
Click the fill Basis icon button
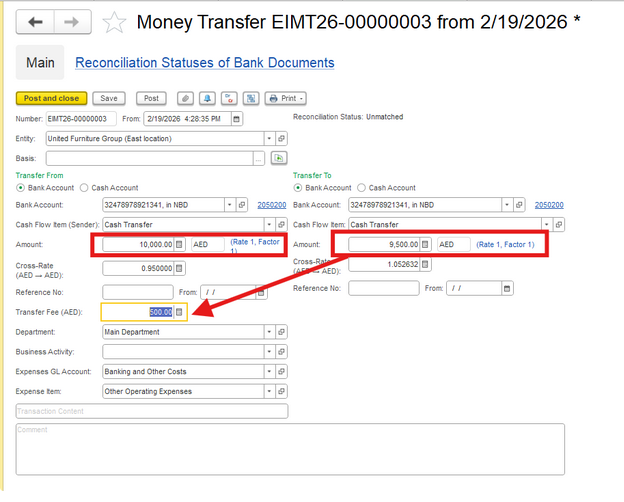[x=279, y=158]
